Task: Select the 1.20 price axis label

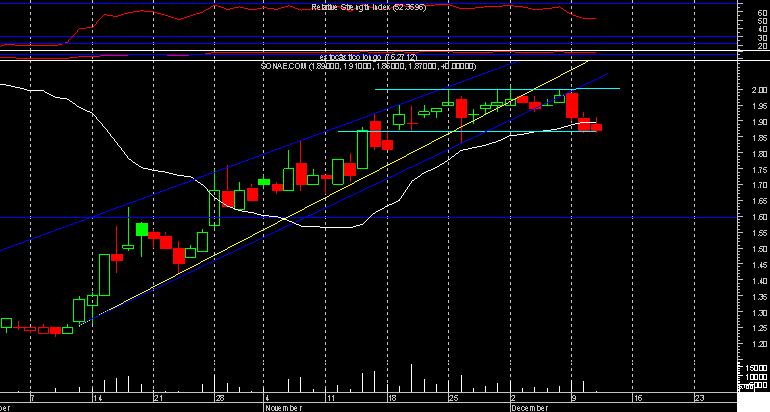Action: pyautogui.click(x=760, y=345)
